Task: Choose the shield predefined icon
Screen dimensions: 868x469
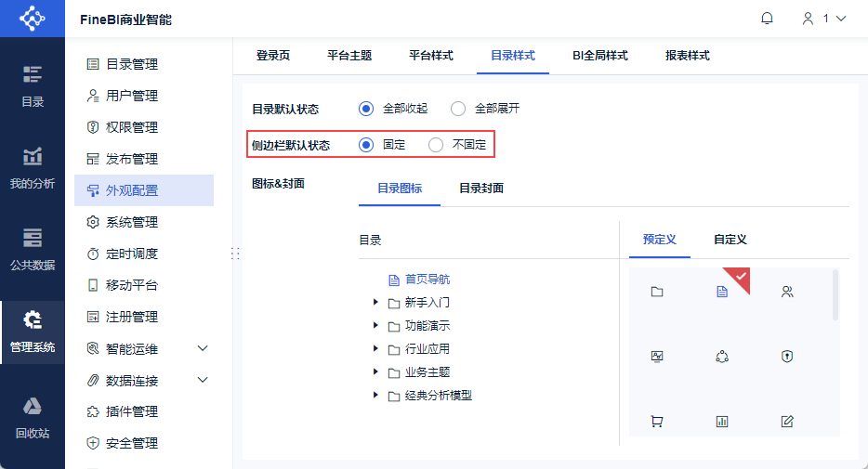Action: pos(787,357)
